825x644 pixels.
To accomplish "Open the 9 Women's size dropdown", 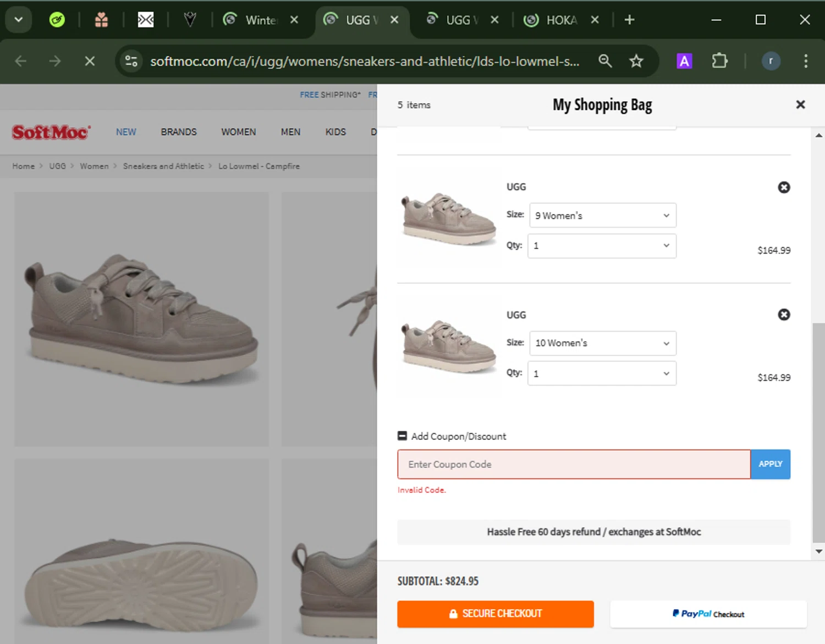I will [603, 216].
